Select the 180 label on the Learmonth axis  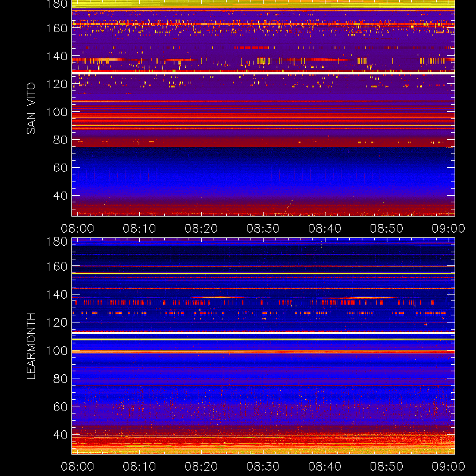tap(57, 242)
